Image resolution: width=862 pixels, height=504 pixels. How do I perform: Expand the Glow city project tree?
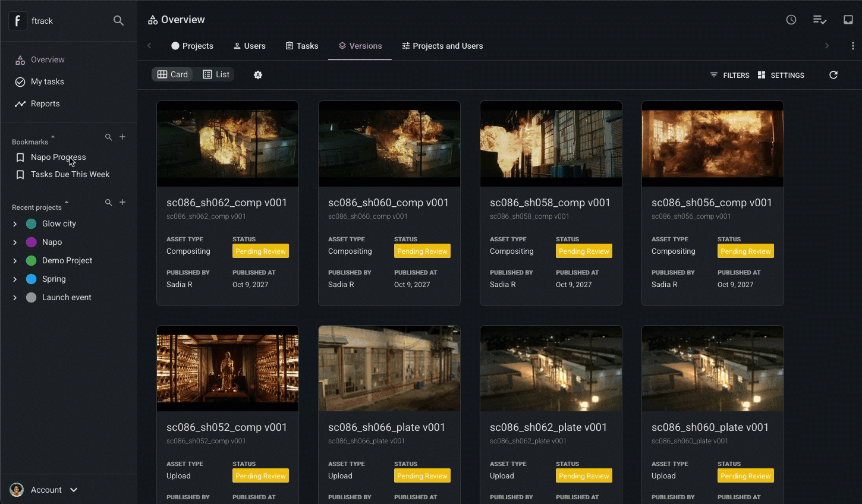point(15,224)
